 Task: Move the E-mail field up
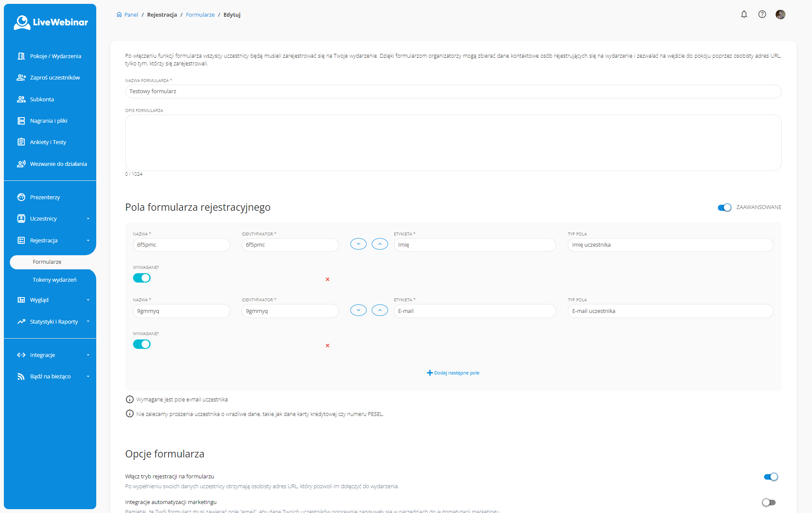(379, 310)
